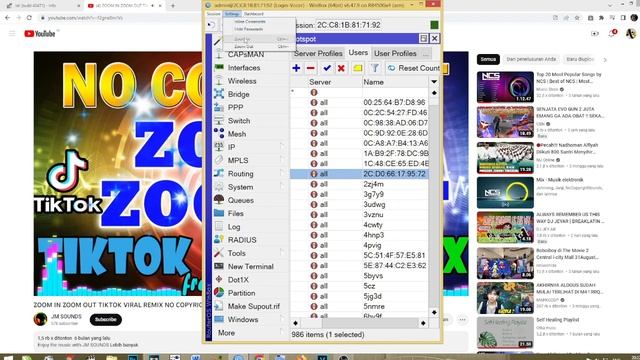
Task: Open the YouTube hamburger guide menu
Action: tap(12, 33)
